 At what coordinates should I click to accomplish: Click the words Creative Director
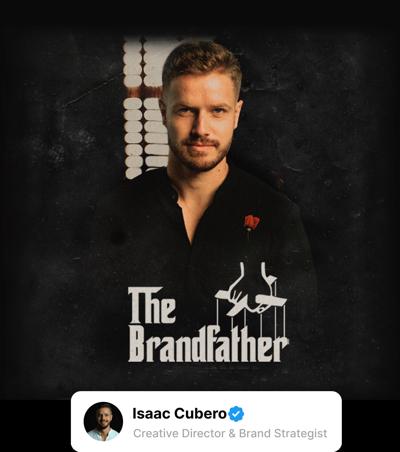click(178, 433)
